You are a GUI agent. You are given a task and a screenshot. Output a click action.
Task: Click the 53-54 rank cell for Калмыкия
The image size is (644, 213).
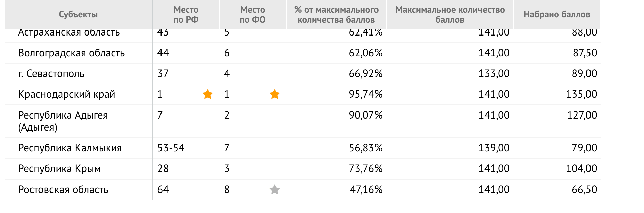coord(171,148)
